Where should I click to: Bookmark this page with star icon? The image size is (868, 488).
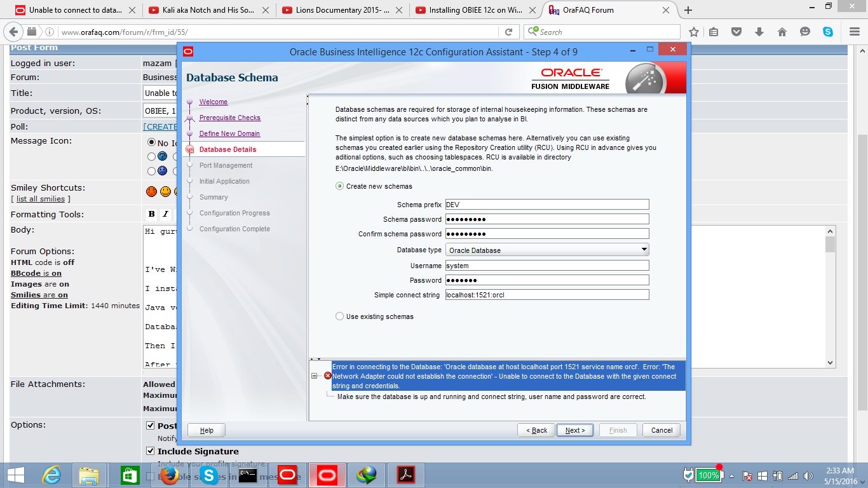(x=694, y=32)
